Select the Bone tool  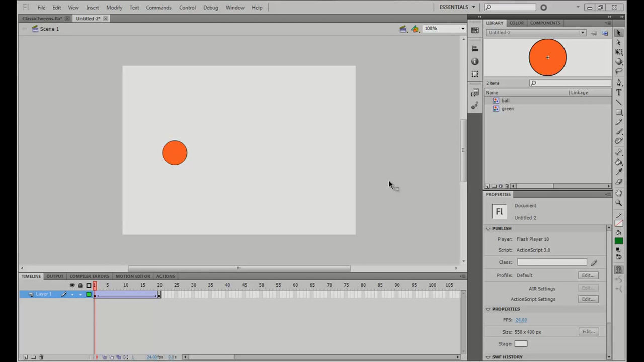coord(619,152)
